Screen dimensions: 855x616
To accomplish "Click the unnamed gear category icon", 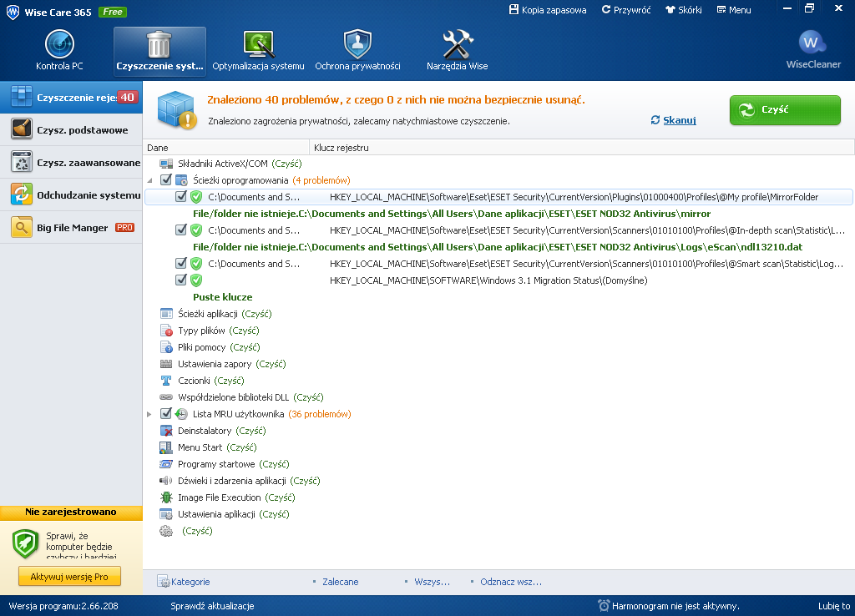I will pos(166,531).
